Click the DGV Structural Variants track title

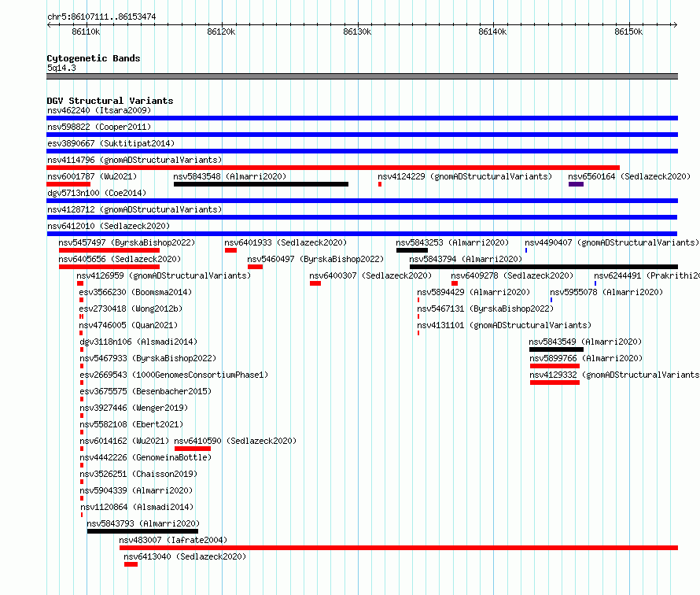(110, 101)
